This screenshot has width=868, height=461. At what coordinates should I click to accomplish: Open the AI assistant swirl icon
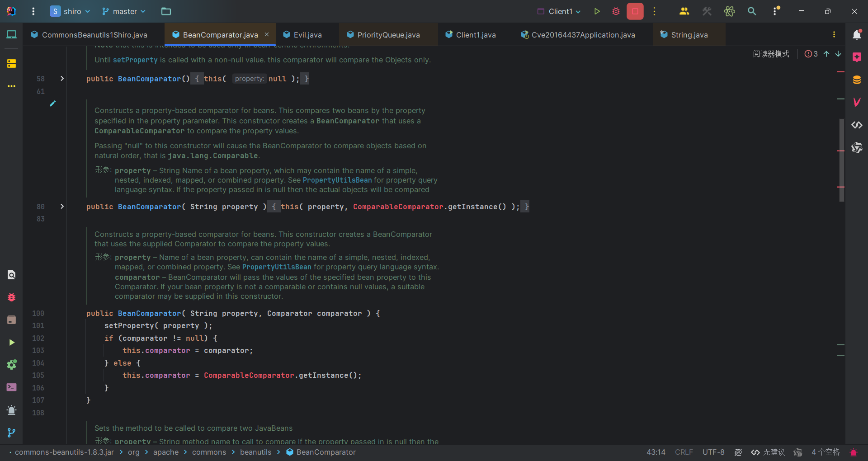857,147
